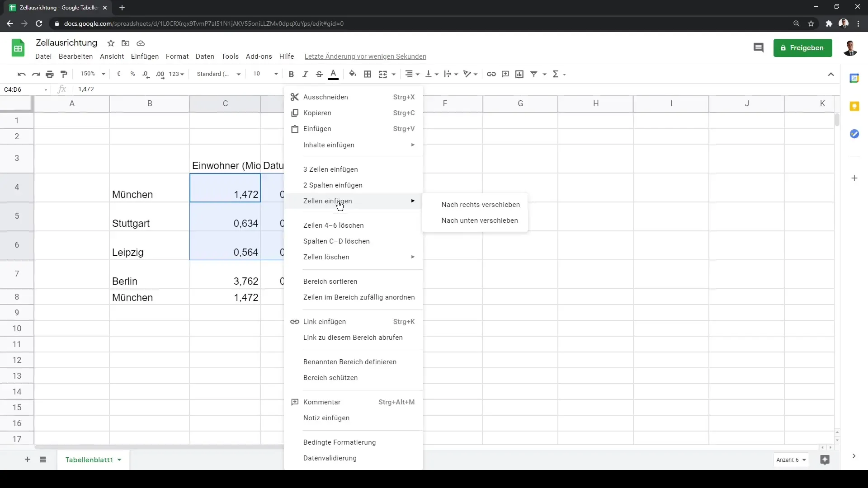Screen dimensions: 868x488
Task: Expand the Inhalte einfügen submenu
Action: click(x=354, y=145)
